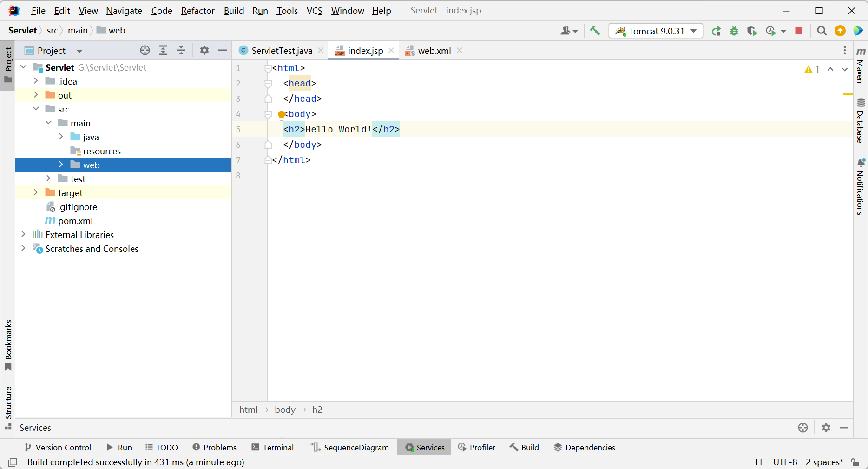Expand the out folder
The image size is (868, 469).
pos(36,95)
